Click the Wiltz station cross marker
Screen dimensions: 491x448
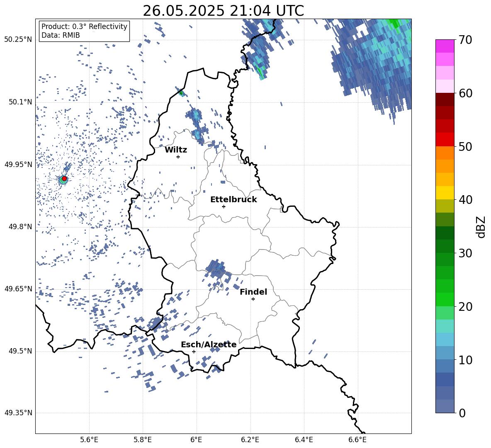pos(178,157)
